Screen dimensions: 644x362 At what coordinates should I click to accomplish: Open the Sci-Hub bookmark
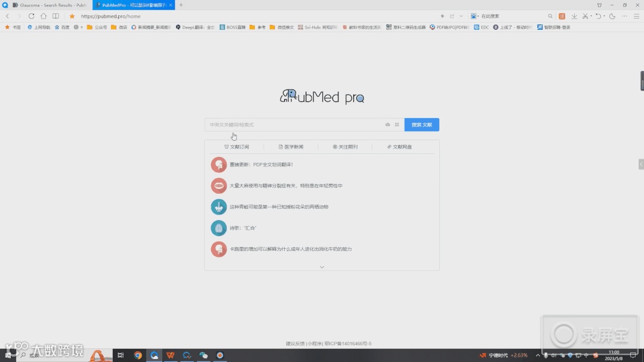pyautogui.click(x=318, y=27)
